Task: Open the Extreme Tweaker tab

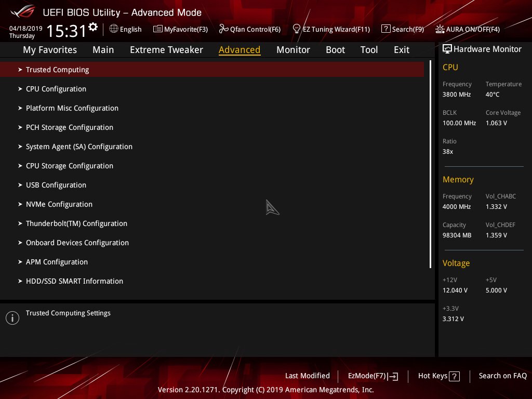Action: click(x=166, y=50)
